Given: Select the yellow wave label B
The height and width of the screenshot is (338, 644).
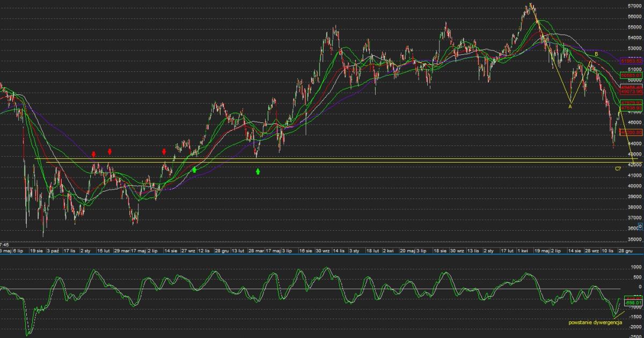Looking at the screenshot, I should (596, 54).
